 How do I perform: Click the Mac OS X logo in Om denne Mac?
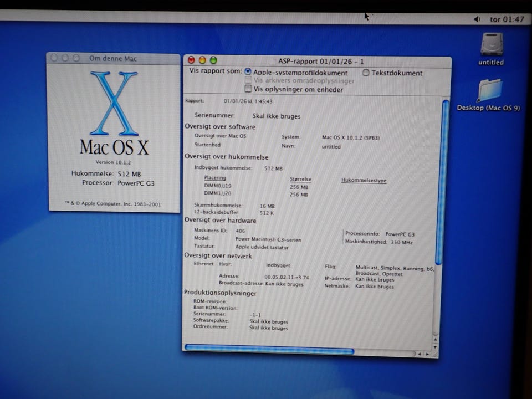114,103
